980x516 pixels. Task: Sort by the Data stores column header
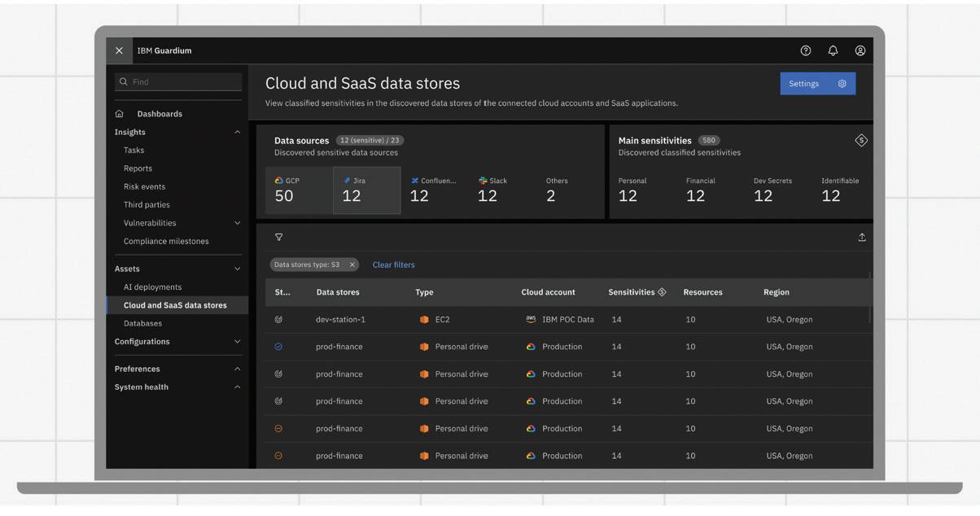[338, 292]
